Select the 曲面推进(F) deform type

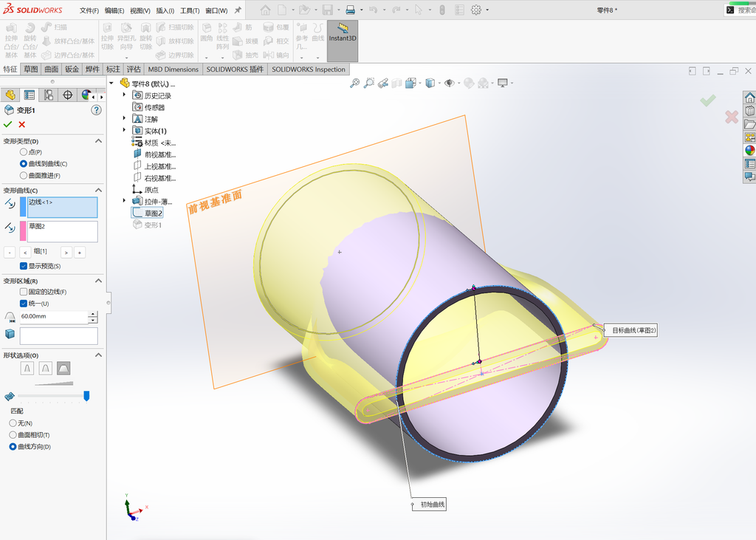23,175
